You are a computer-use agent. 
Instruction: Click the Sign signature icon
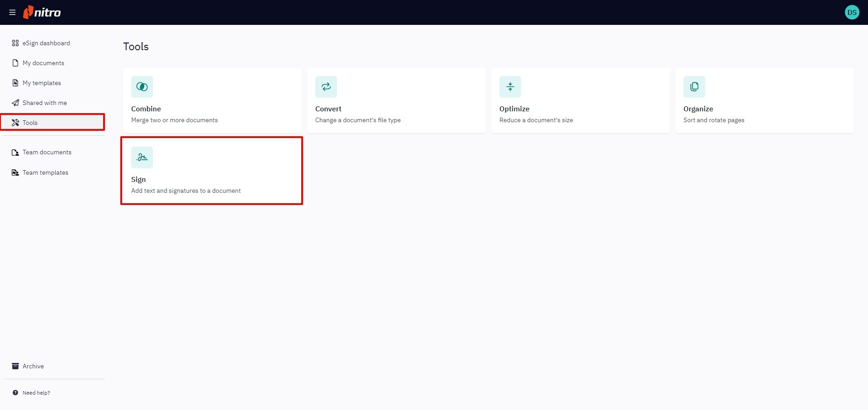point(142,157)
